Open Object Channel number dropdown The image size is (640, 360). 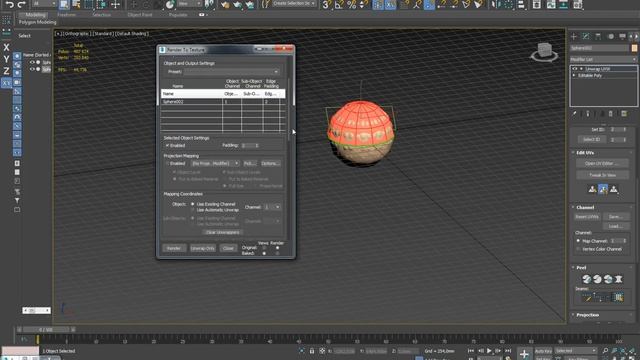[x=272, y=207]
